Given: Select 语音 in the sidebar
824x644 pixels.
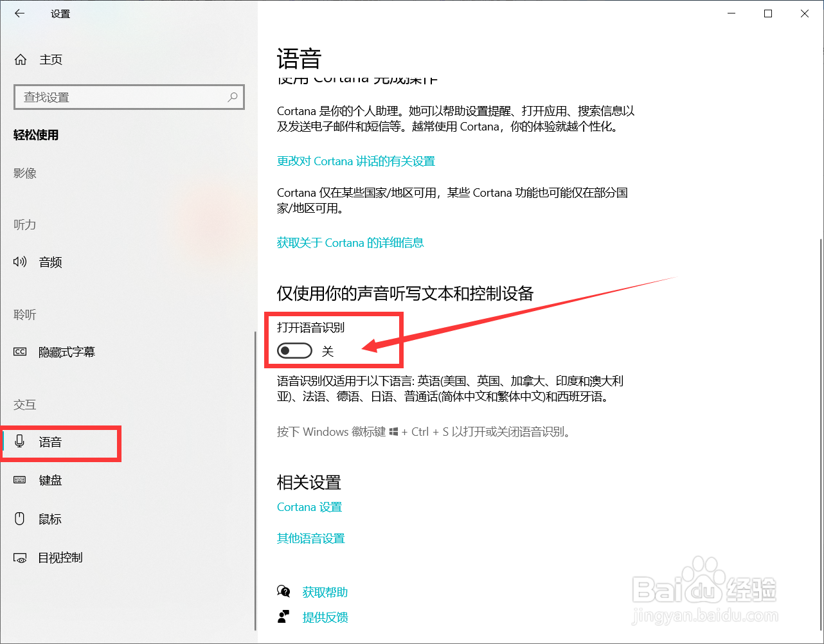Looking at the screenshot, I should pos(50,442).
